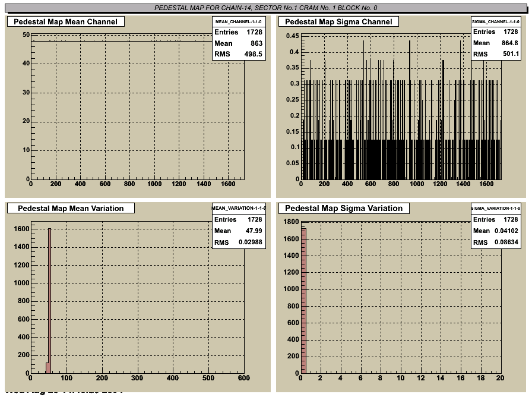532x397 pixels.
Task: Click the SIGMA_VARIATION-1-1-0 stats box header
Action: [x=496, y=208]
